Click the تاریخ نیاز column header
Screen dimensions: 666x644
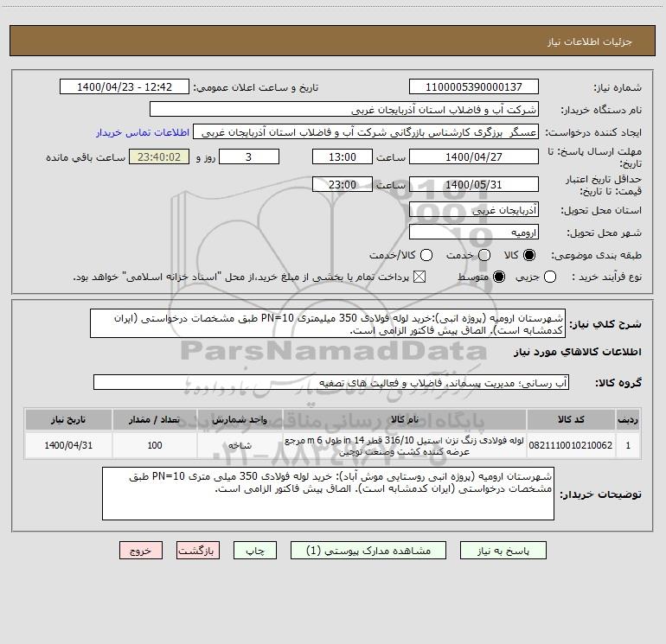[x=68, y=419]
